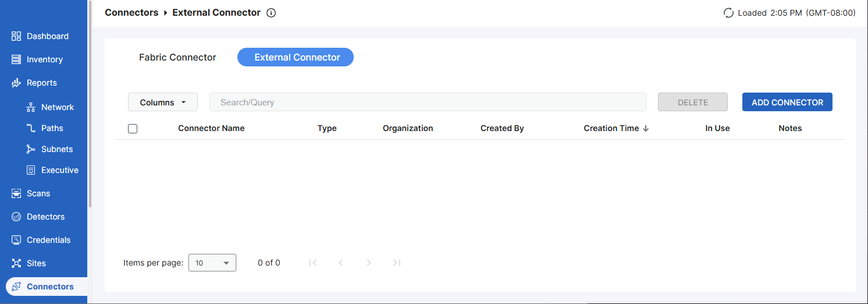Select the External Connector tab
The width and height of the screenshot is (868, 304).
point(296,57)
